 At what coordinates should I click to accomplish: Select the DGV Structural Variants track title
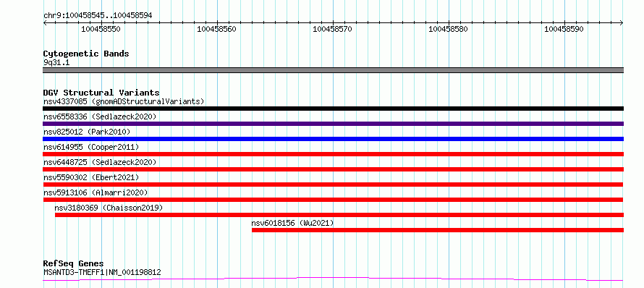[101, 93]
